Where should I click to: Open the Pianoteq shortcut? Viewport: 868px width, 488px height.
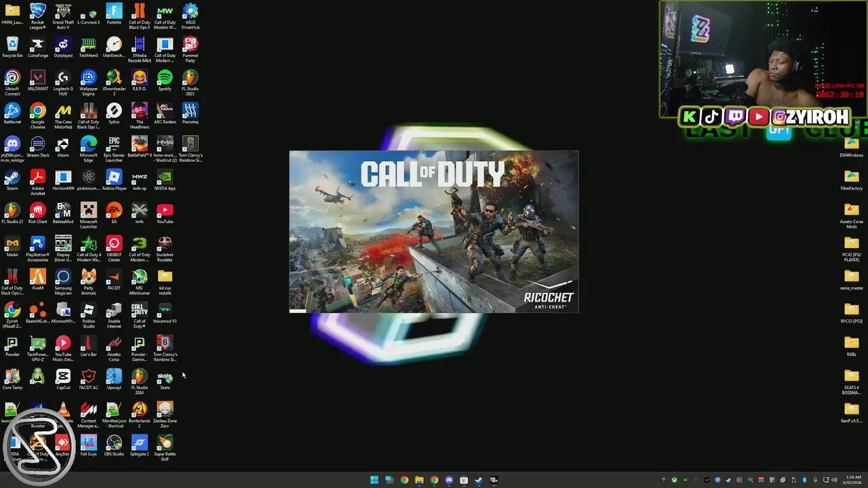pos(191,114)
